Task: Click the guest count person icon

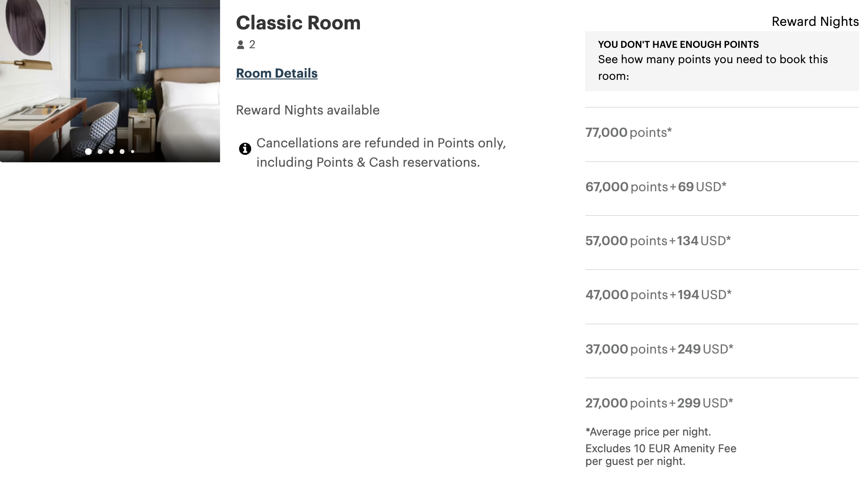Action: click(242, 44)
